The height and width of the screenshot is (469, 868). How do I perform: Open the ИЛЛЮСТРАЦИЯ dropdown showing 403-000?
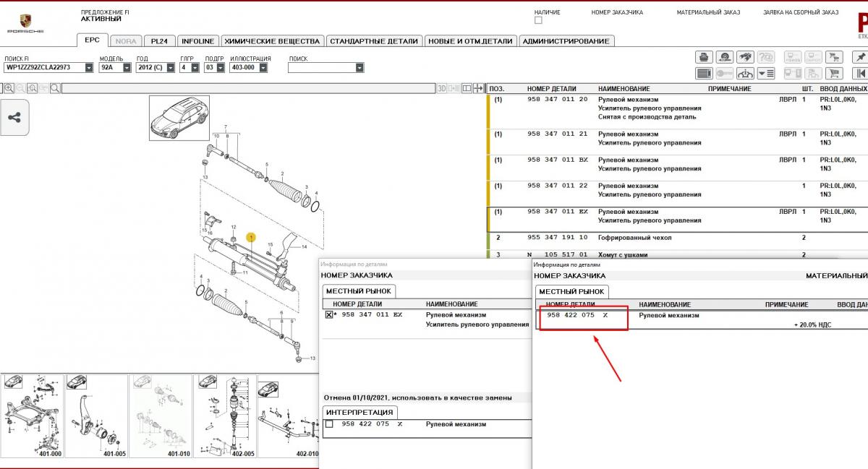(263, 68)
